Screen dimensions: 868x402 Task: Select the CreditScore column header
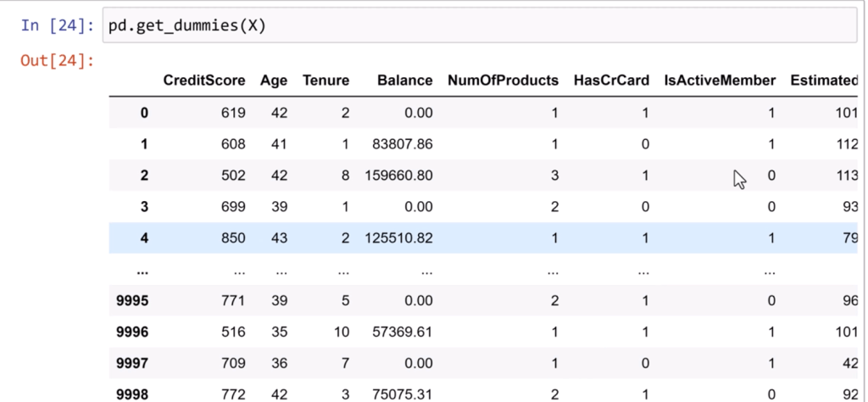204,81
